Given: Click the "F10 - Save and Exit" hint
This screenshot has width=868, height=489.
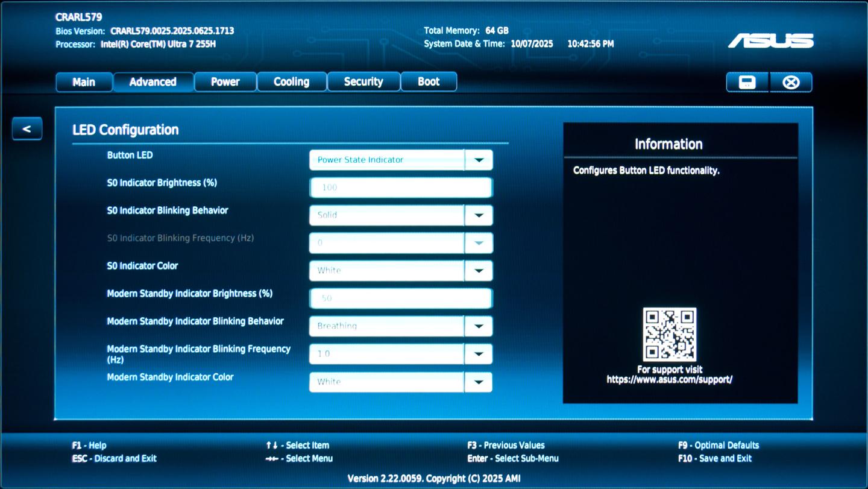Looking at the screenshot, I should [x=715, y=459].
